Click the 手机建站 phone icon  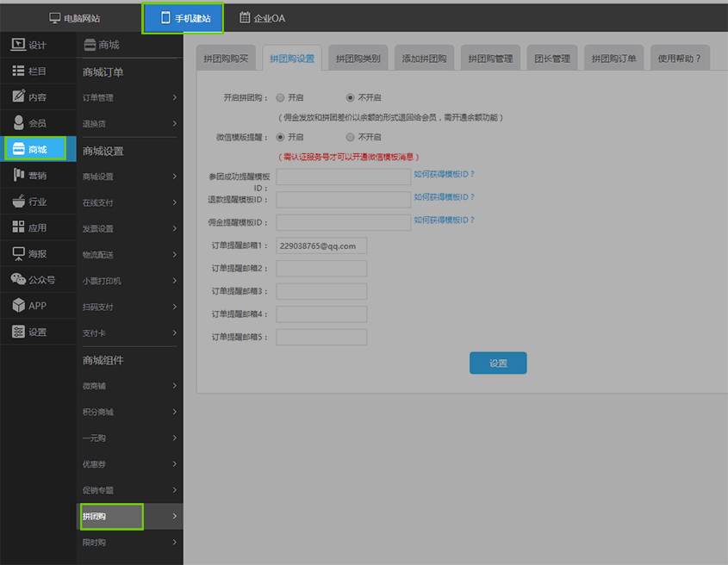(165, 17)
